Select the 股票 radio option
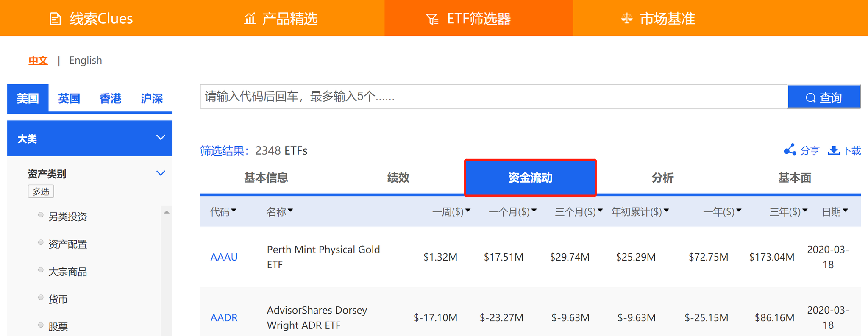868x336 pixels. point(41,325)
